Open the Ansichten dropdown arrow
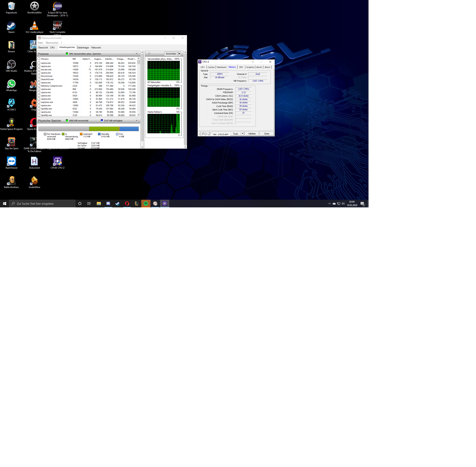 tap(179, 54)
